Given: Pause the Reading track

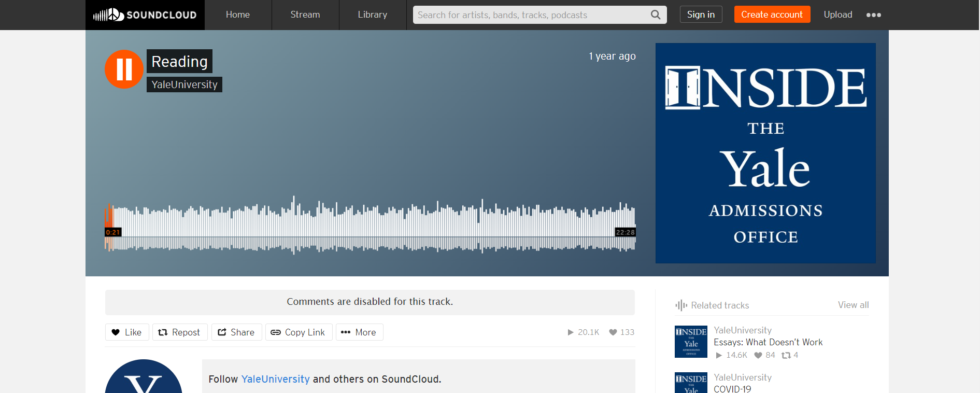Looking at the screenshot, I should pyautogui.click(x=124, y=69).
